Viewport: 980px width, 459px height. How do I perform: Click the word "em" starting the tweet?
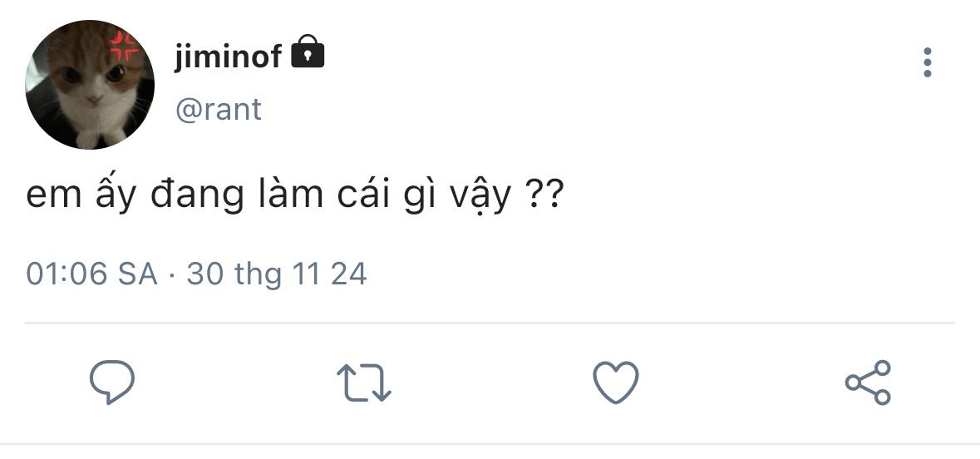(54, 198)
